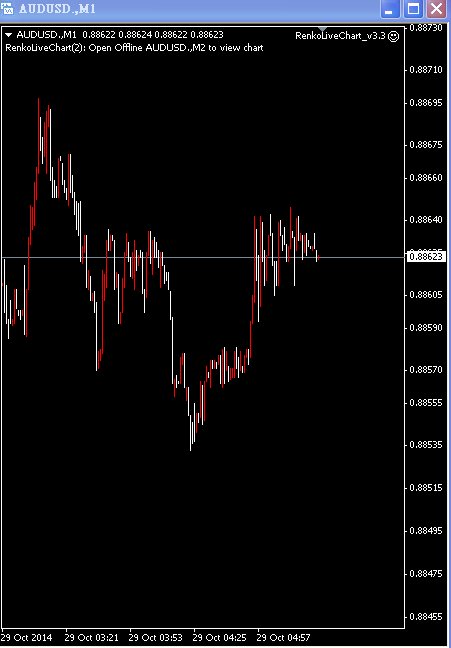
Task: Maximize the AUDUSD chart window
Action: pyautogui.click(x=413, y=8)
